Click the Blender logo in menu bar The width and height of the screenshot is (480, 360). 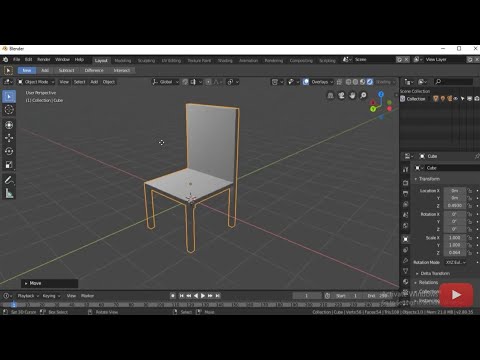[6, 60]
